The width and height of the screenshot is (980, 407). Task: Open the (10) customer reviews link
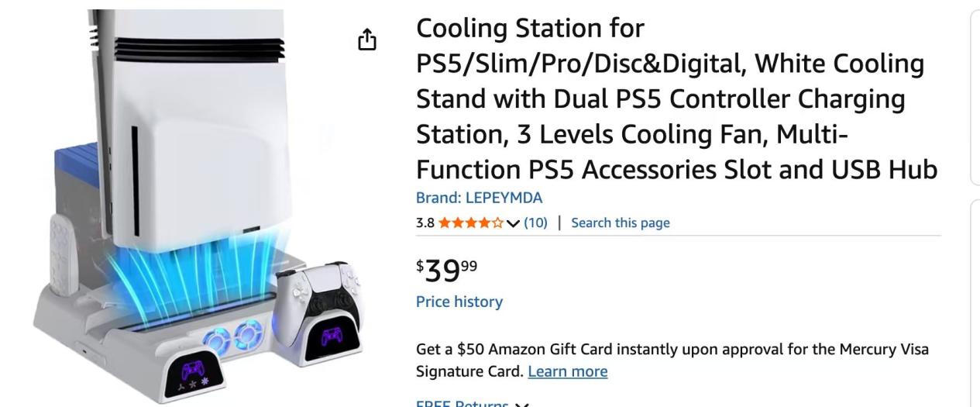(x=535, y=223)
